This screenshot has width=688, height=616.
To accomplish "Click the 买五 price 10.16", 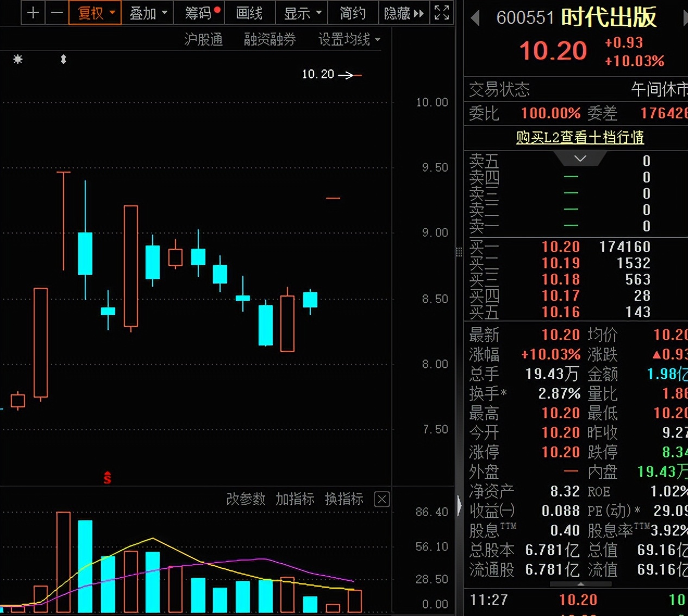I will pyautogui.click(x=561, y=312).
